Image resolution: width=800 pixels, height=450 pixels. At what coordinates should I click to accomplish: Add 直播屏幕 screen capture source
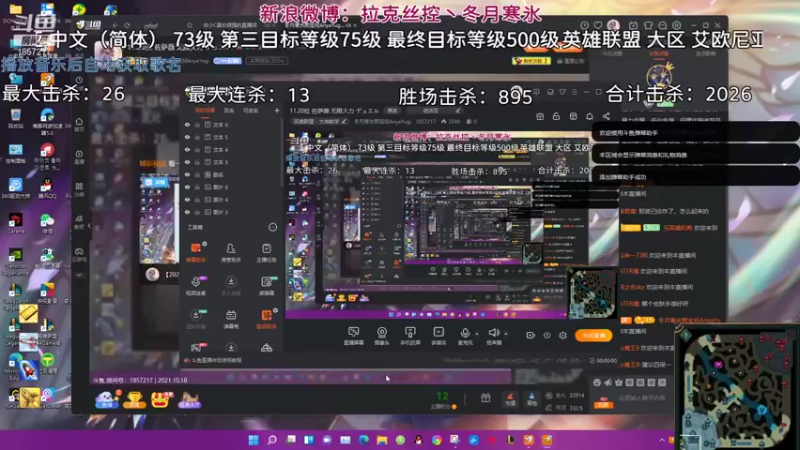point(354,336)
